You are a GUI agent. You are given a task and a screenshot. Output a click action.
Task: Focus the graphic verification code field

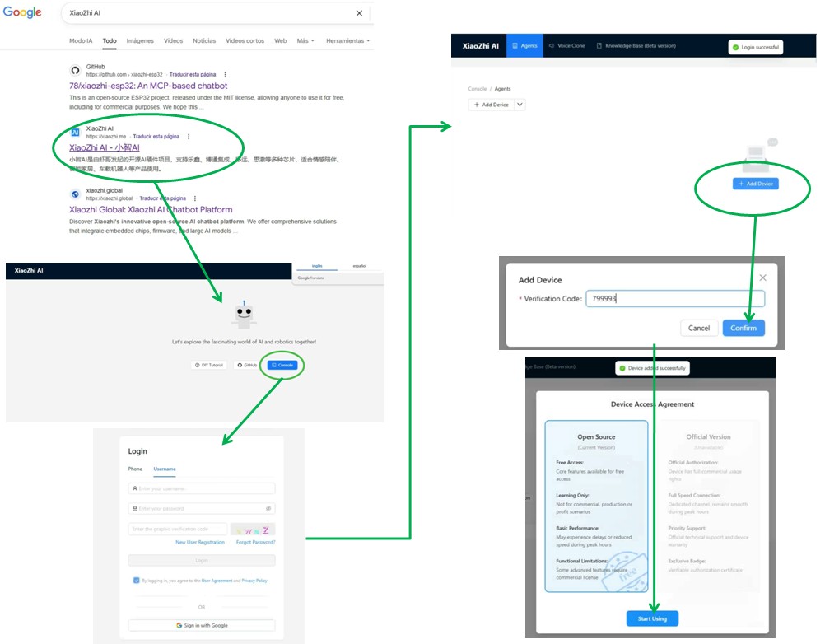click(x=178, y=530)
